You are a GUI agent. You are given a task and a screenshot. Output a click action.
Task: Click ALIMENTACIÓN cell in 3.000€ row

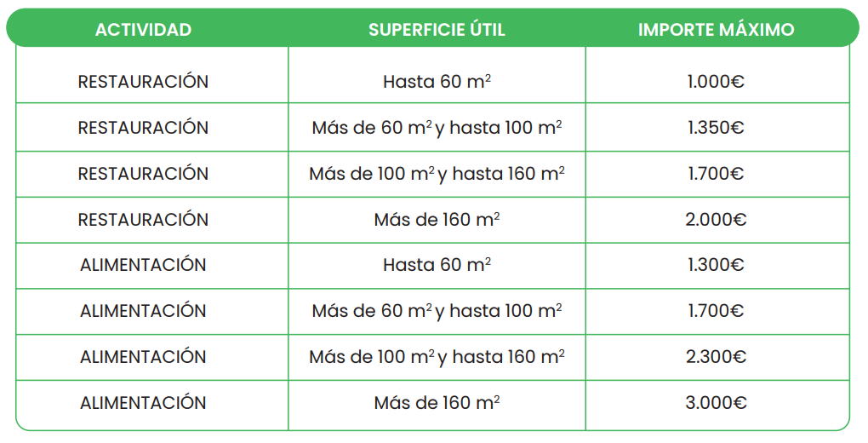coord(143,402)
